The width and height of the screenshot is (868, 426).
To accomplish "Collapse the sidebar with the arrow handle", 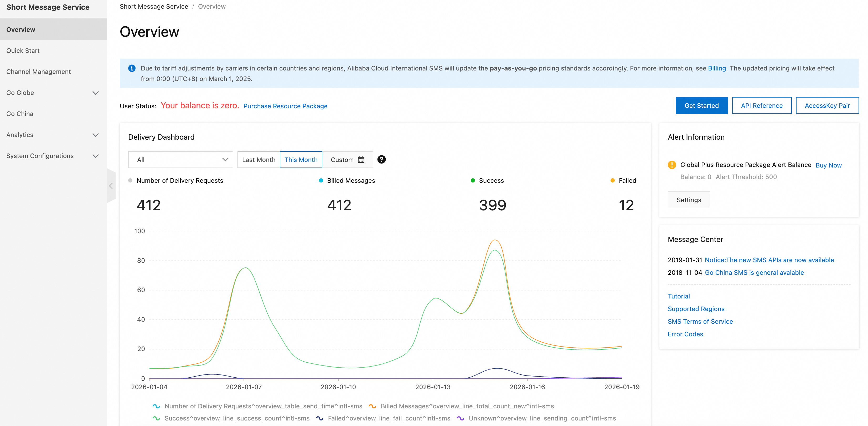I will (111, 186).
